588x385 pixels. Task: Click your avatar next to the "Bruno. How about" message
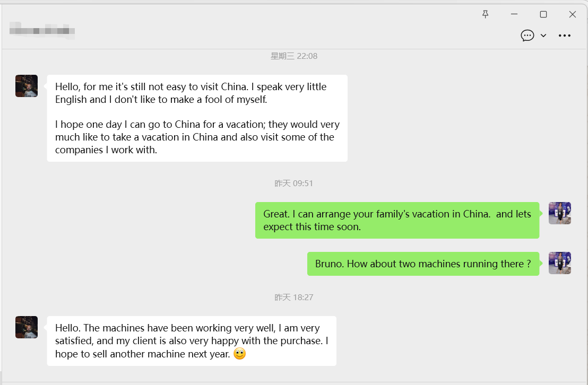(x=559, y=263)
